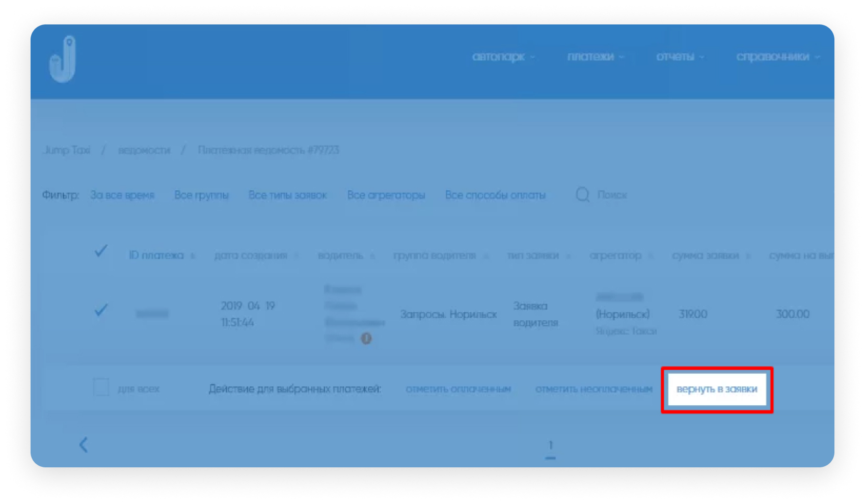This screenshot has height=504, width=865.
Task: Click the Jump Taxi logo icon
Action: 63,59
